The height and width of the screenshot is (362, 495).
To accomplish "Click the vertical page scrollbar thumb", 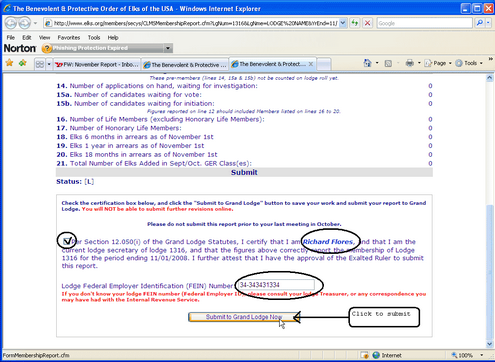I will (x=489, y=271).
